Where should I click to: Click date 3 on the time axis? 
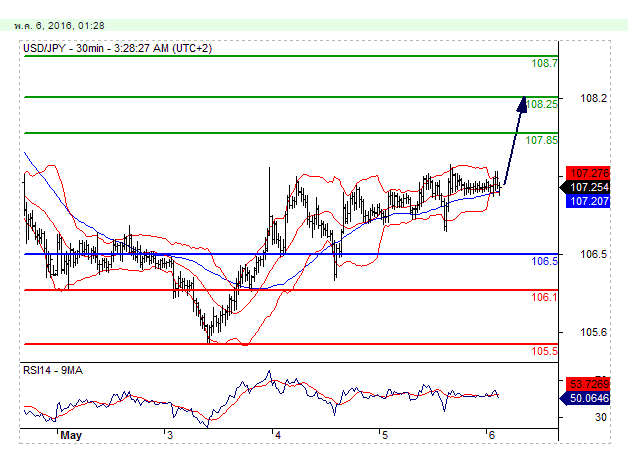coord(169,436)
